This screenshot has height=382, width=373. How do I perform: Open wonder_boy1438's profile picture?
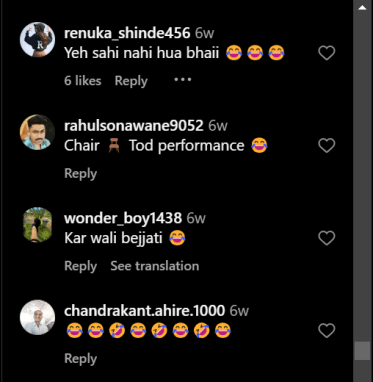tap(37, 225)
